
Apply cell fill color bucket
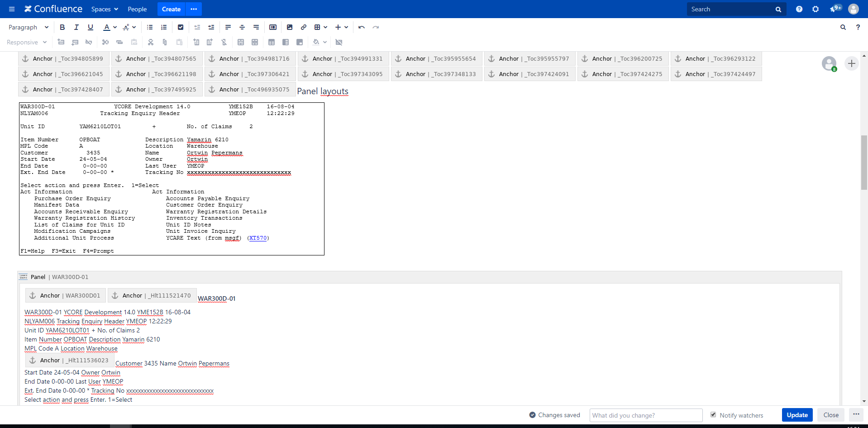click(316, 42)
